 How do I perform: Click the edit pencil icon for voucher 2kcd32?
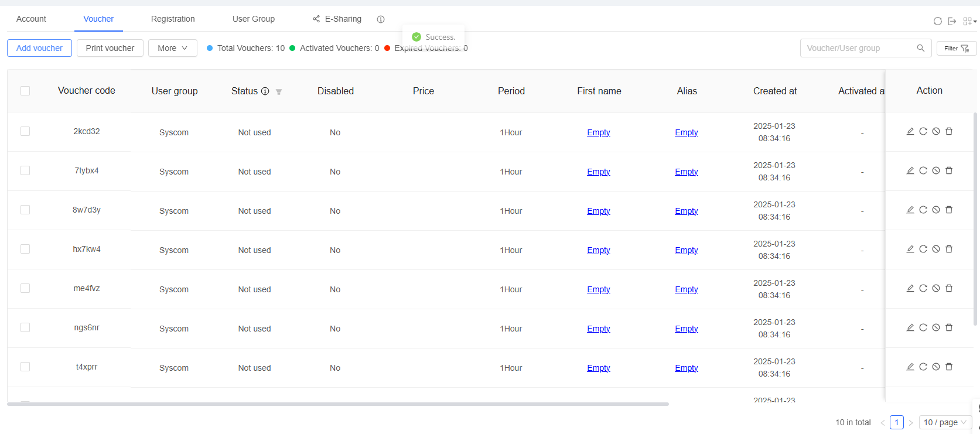[x=910, y=131]
